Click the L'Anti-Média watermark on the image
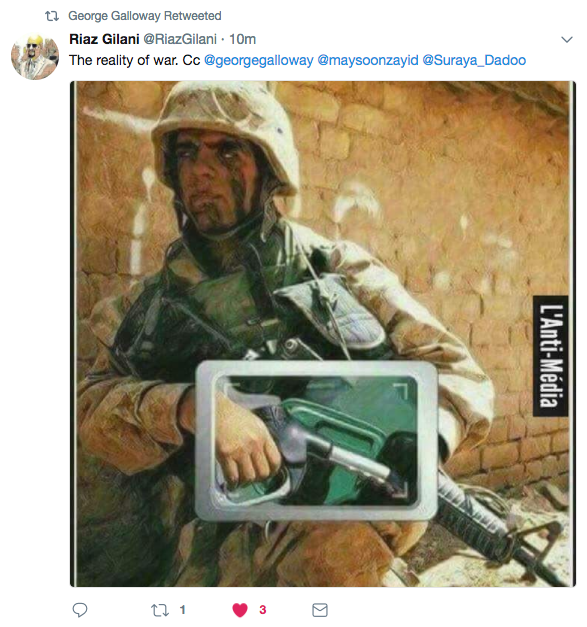Image resolution: width=587 pixels, height=627 pixels. [551, 356]
